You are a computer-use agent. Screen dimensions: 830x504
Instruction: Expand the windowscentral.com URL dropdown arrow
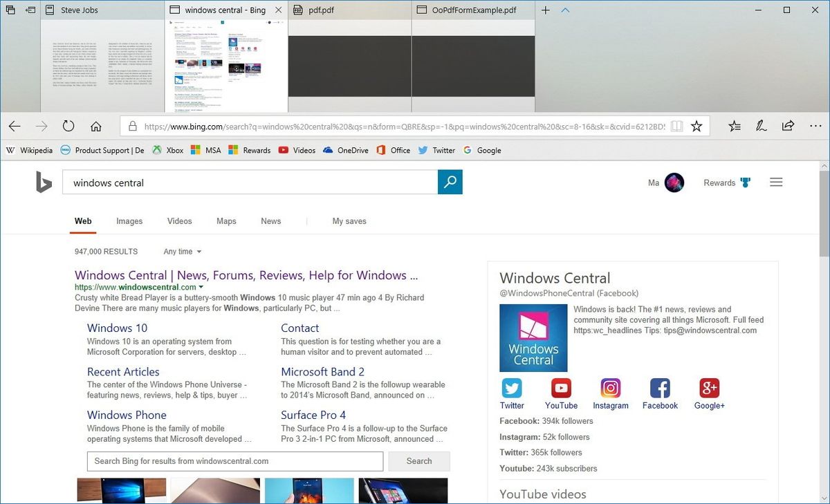tap(201, 287)
